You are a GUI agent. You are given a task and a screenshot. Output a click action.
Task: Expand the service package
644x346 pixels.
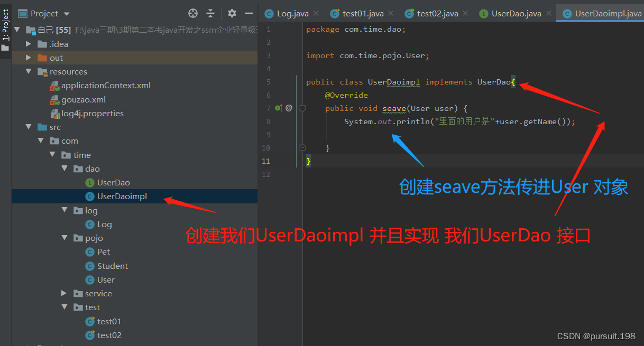point(63,293)
